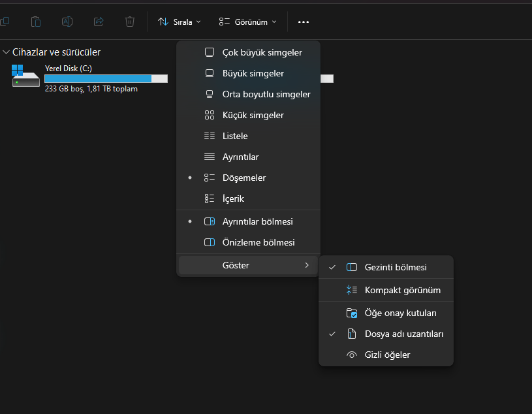This screenshot has height=414, width=532.
Task: Open the Görünüm view dropdown
Action: pos(247,22)
